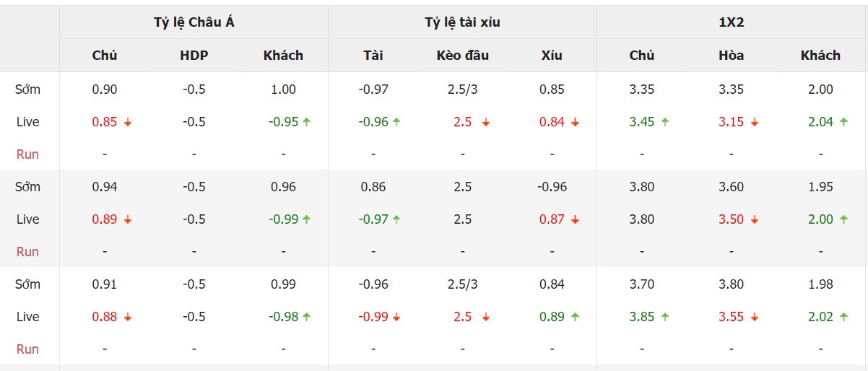Click the green up arrow beside -0.98
Screen dimensions: 868x371
pyautogui.click(x=307, y=318)
